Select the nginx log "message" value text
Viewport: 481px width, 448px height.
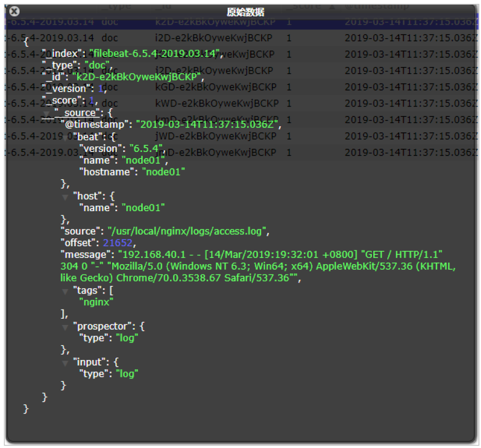(x=257, y=266)
